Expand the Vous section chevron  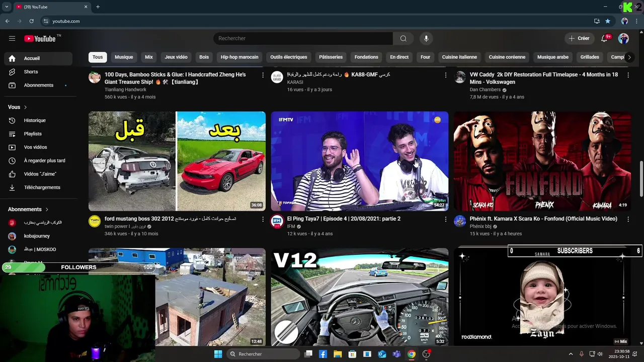click(x=25, y=107)
